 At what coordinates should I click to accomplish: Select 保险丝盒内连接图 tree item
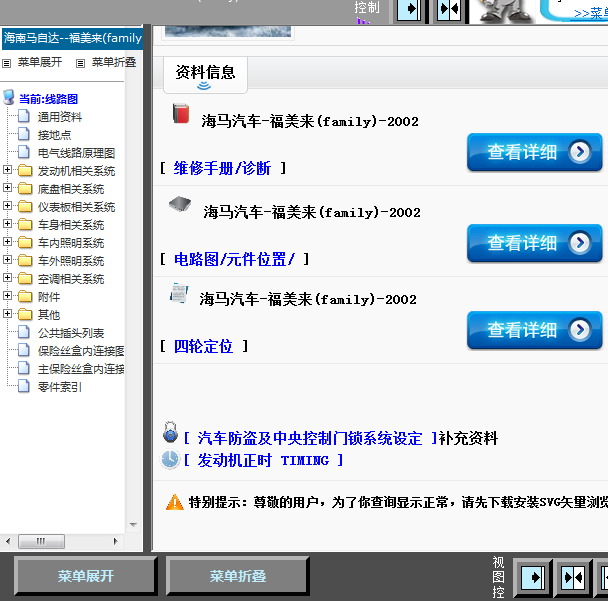point(81,351)
